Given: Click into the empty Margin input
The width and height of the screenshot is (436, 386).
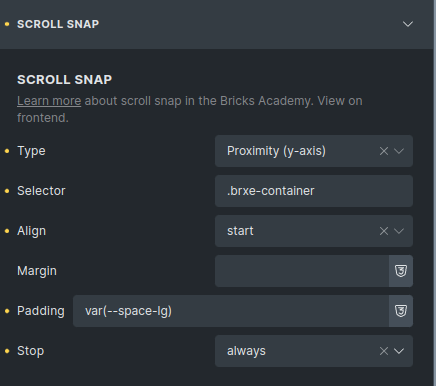Looking at the screenshot, I should [x=302, y=271].
